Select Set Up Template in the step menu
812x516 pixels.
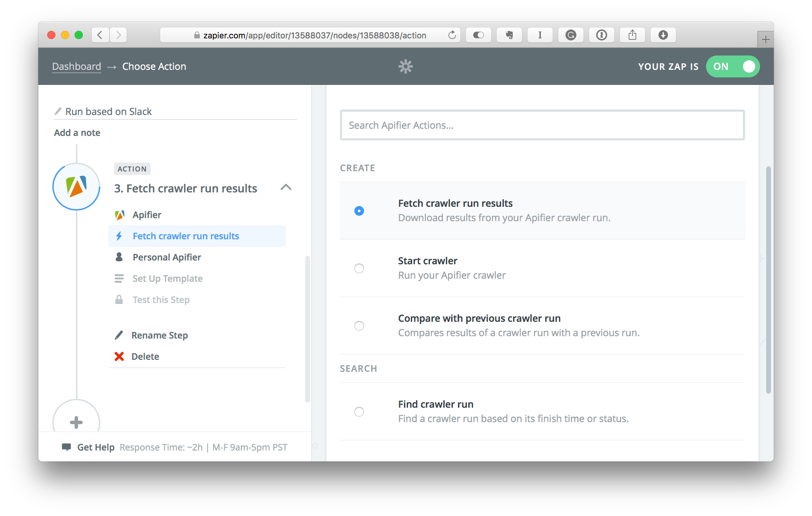[167, 278]
